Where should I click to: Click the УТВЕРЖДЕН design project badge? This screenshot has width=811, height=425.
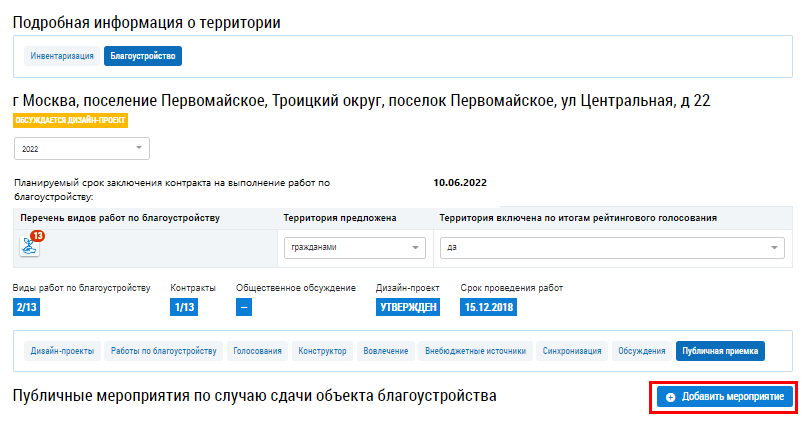click(x=408, y=307)
